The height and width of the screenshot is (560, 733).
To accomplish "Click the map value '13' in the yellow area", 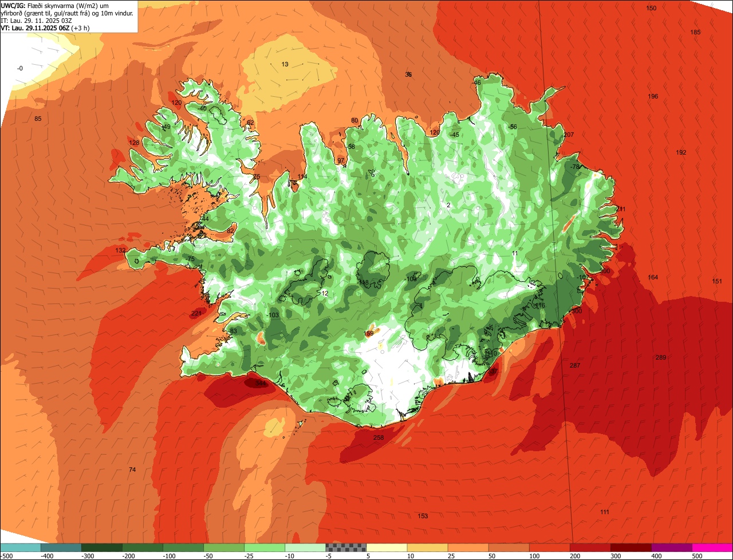I will (285, 64).
